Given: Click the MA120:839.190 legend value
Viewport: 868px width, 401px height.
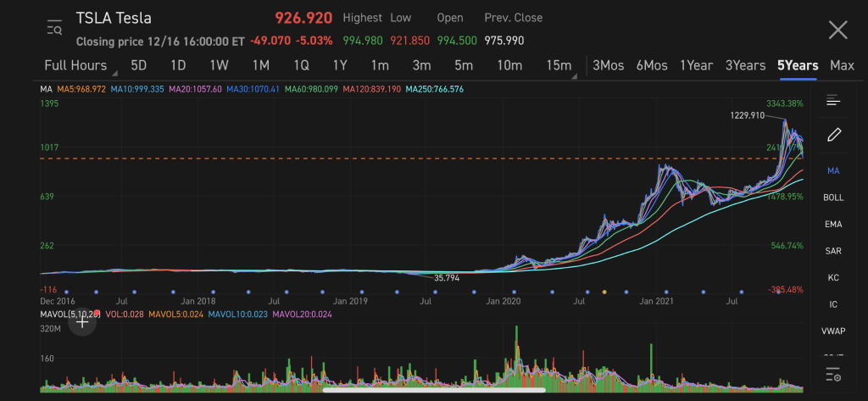Looking at the screenshot, I should [372, 89].
